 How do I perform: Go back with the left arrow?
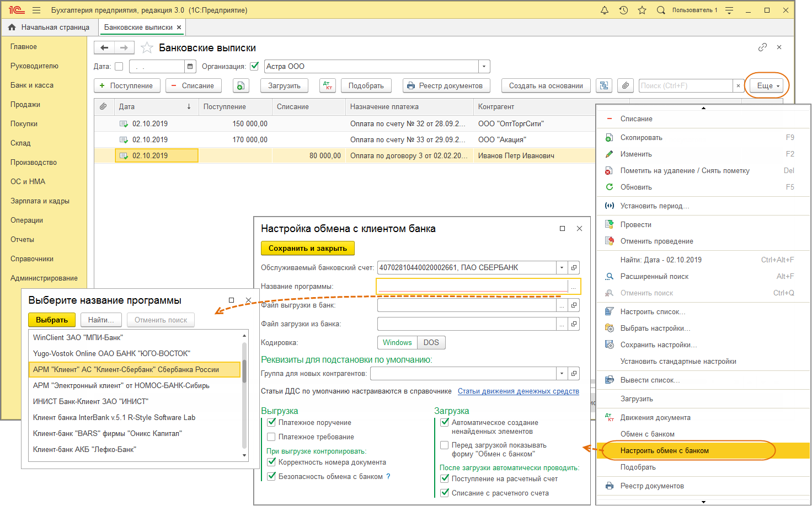[104, 48]
